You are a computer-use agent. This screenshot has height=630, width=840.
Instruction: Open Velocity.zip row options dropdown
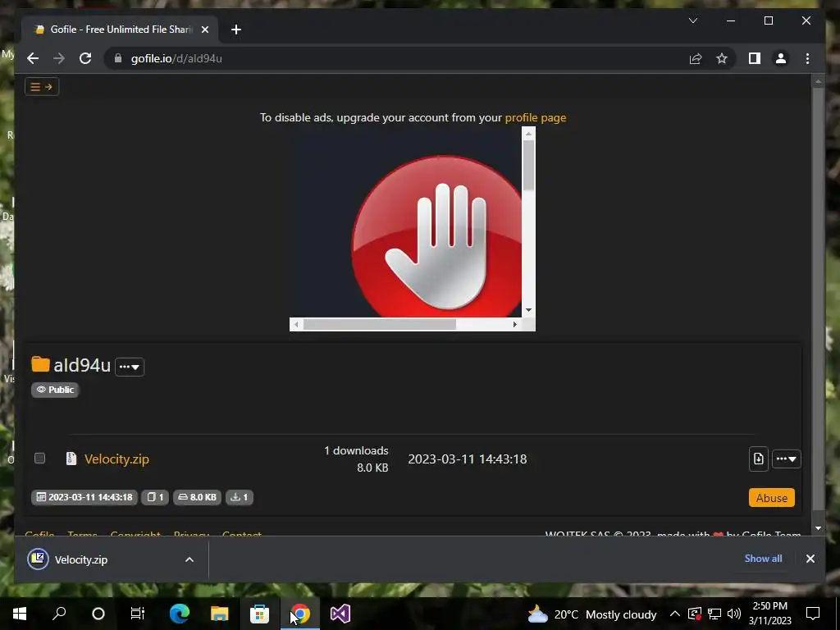(787, 459)
